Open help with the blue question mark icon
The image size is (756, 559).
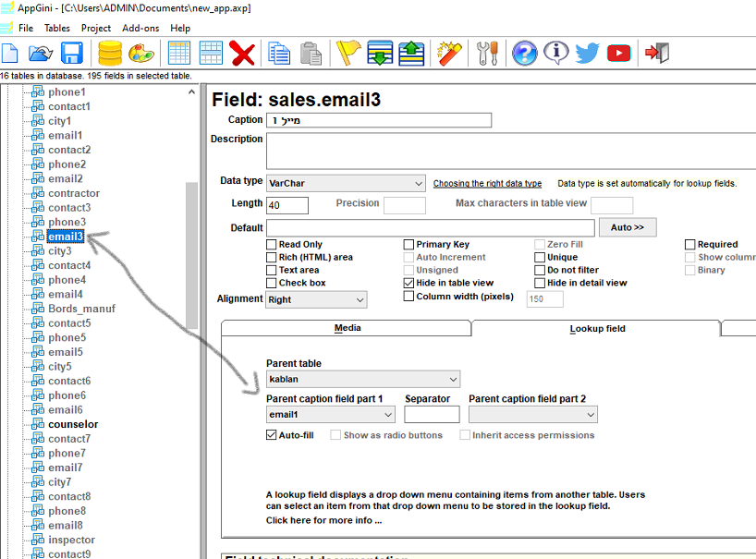click(525, 53)
